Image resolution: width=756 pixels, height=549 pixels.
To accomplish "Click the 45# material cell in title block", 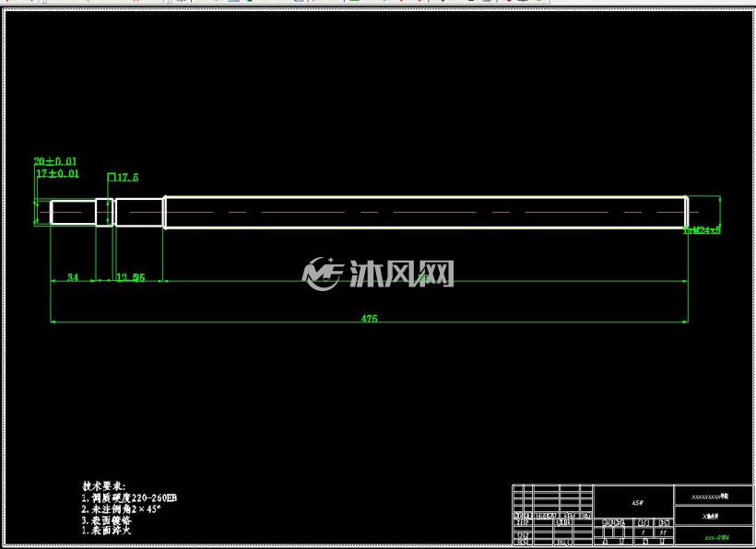I will pyautogui.click(x=633, y=502).
